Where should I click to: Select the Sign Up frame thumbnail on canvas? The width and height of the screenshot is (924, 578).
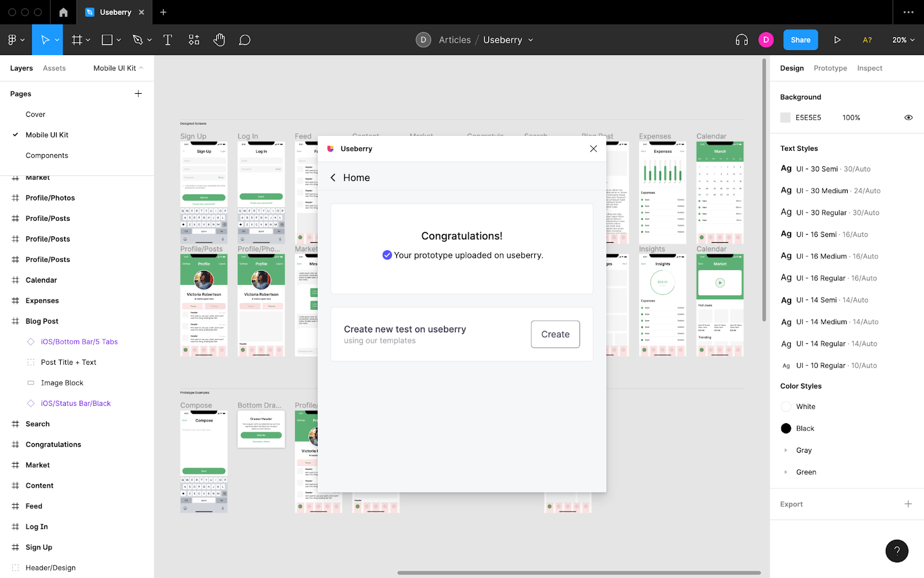[x=204, y=192]
